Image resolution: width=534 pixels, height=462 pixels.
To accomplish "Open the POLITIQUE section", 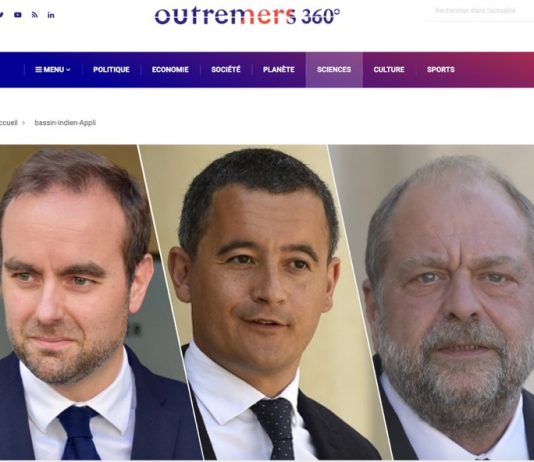I will coord(111,69).
